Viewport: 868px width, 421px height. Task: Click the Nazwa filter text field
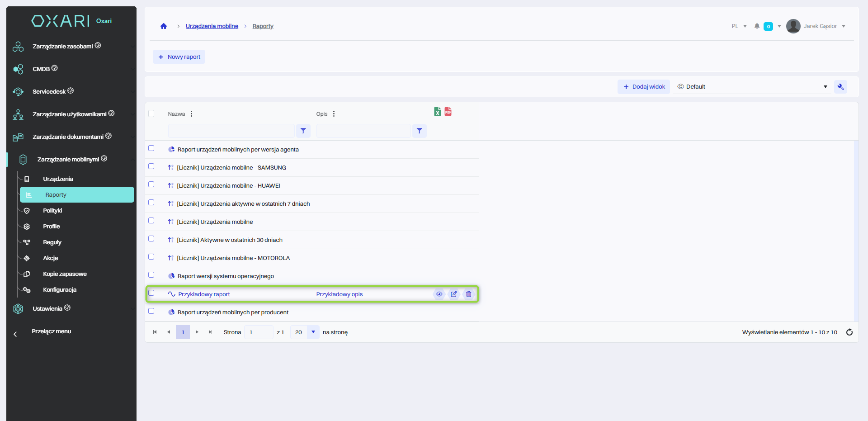pos(231,131)
